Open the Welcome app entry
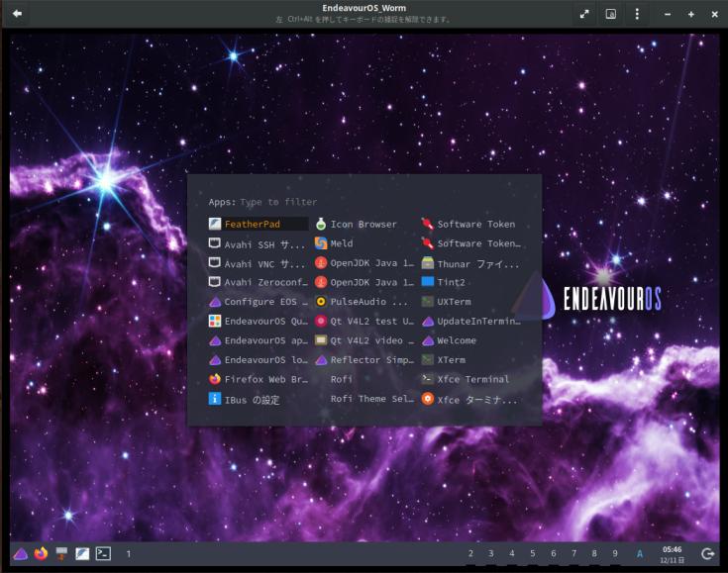 (471, 340)
